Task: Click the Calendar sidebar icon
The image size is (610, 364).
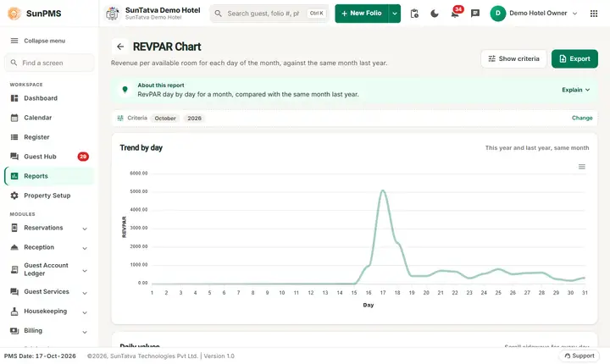Action: click(x=14, y=118)
